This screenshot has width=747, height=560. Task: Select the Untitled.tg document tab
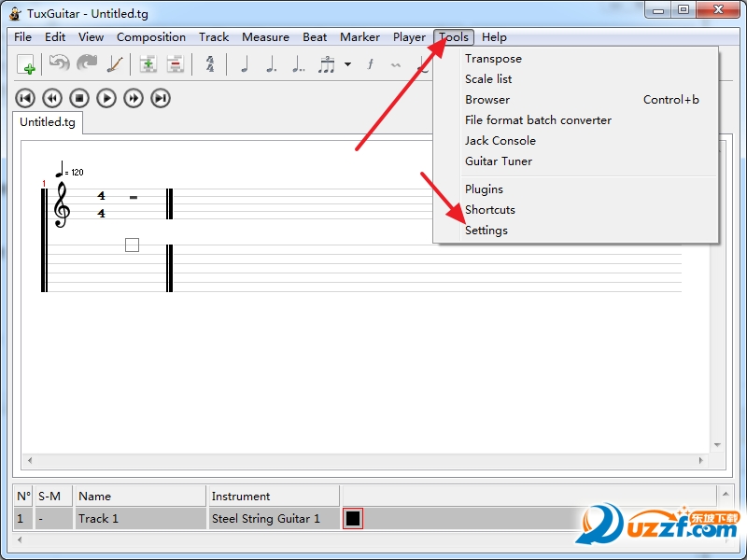(x=48, y=122)
